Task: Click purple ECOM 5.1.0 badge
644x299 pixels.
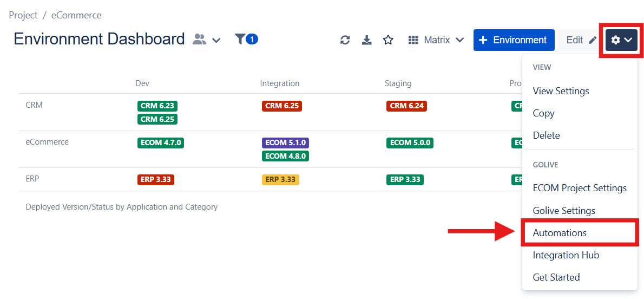Action: point(285,142)
